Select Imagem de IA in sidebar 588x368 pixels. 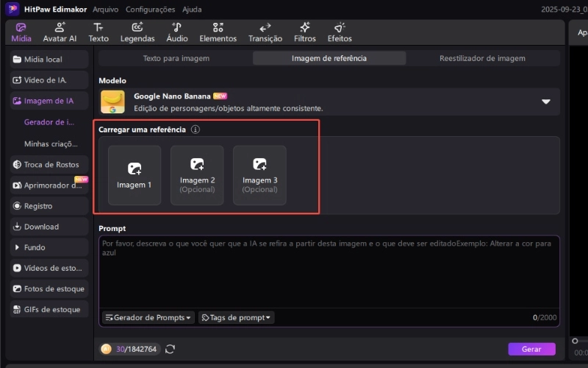click(x=49, y=101)
